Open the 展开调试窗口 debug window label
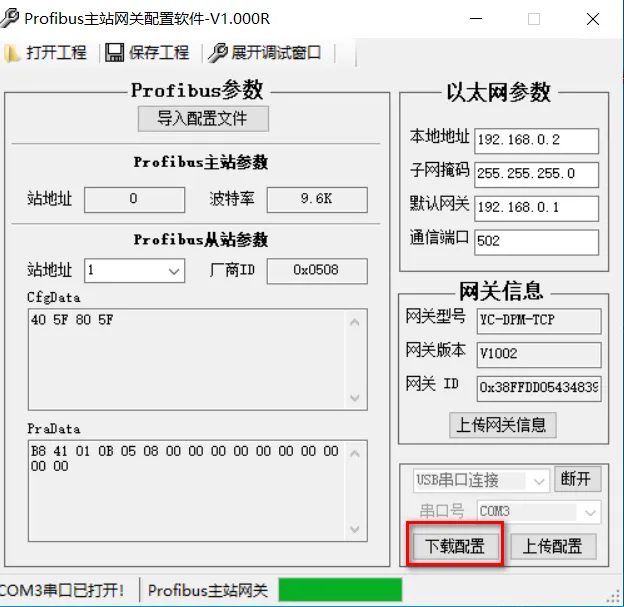 [276, 53]
